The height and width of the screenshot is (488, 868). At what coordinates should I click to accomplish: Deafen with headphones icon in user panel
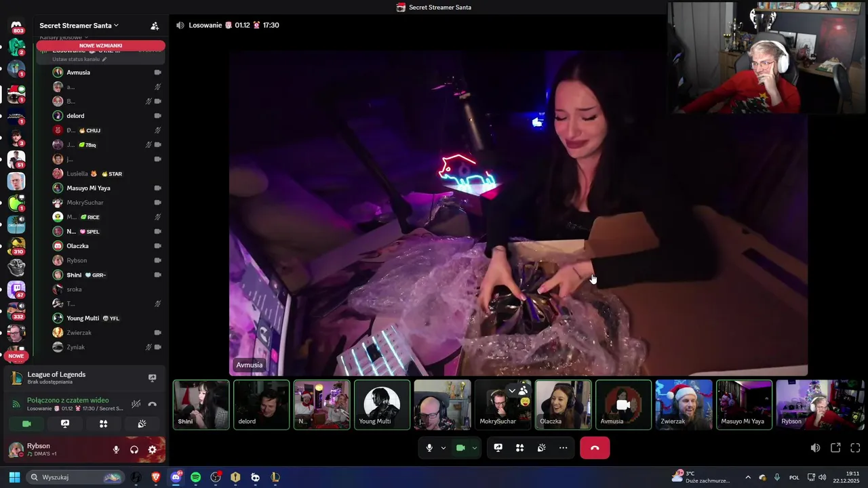pyautogui.click(x=134, y=449)
